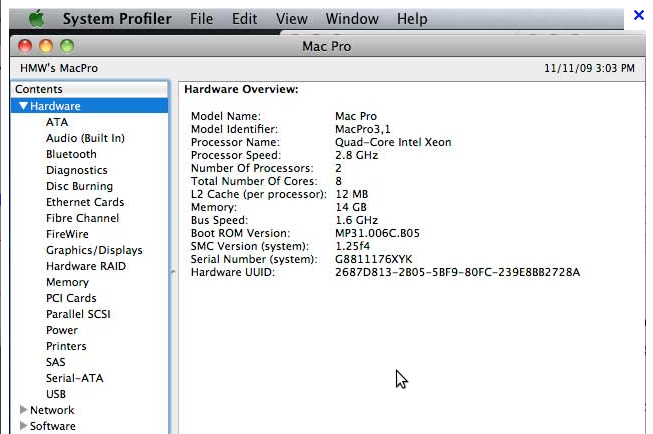Select Printers in the sidebar
Viewport: 653px width, 434px height.
pyautogui.click(x=66, y=346)
